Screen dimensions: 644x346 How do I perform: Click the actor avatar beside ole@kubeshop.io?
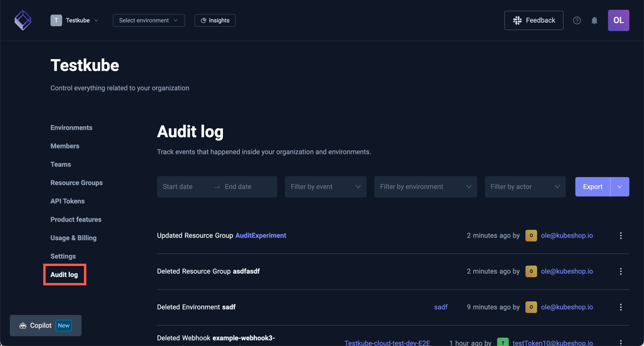click(531, 235)
